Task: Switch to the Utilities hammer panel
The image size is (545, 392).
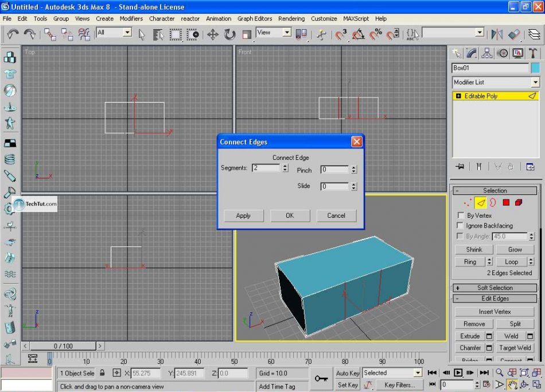Action: pos(532,53)
